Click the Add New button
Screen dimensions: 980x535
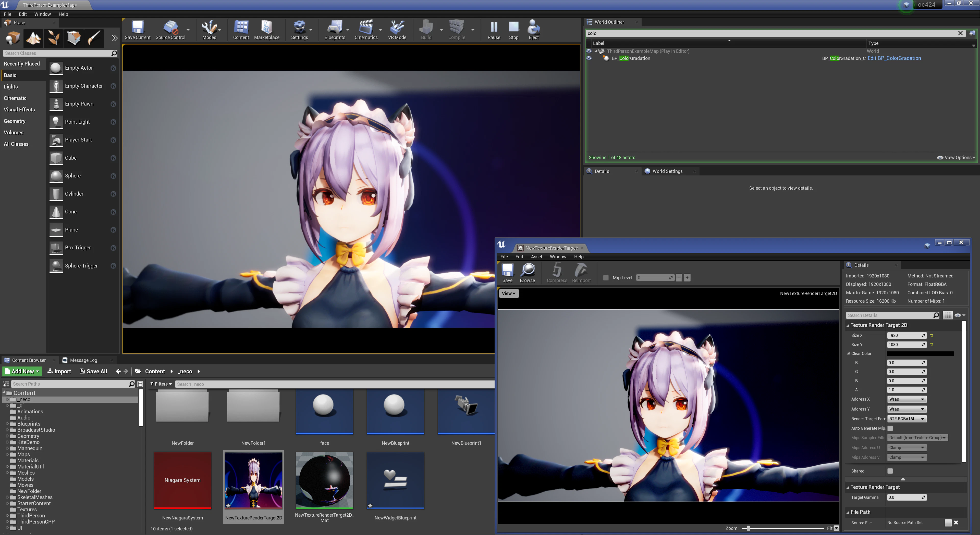(x=22, y=371)
